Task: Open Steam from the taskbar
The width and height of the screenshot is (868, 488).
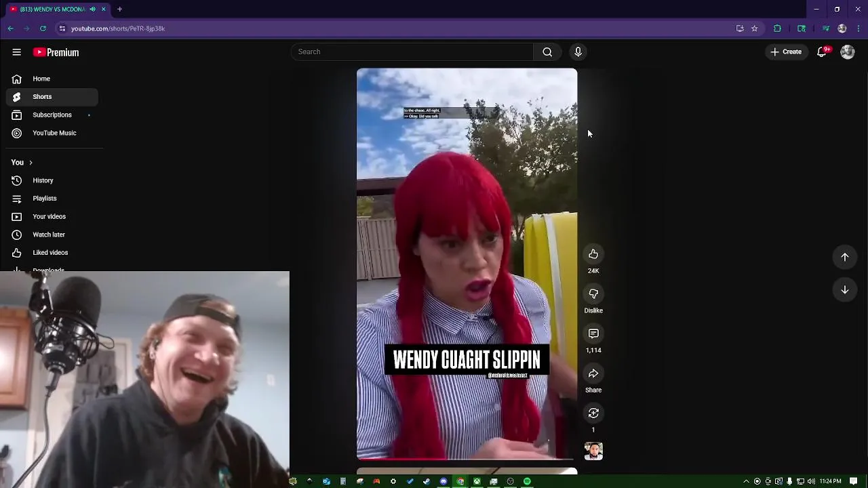Action: coord(427,481)
